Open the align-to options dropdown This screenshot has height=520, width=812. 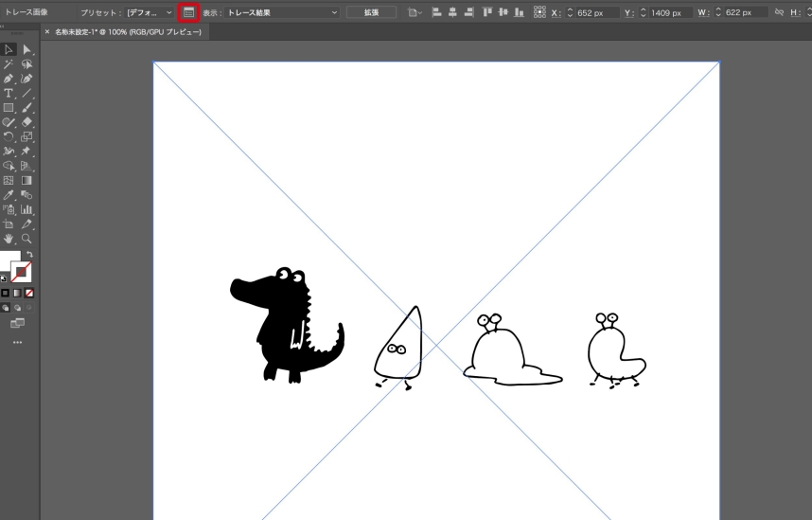(416, 12)
